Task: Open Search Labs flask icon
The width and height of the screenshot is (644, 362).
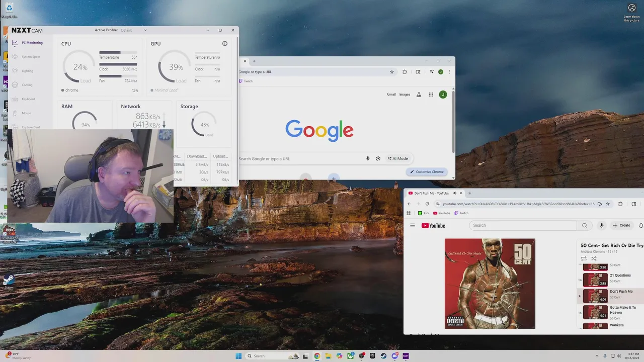Action: tap(419, 95)
